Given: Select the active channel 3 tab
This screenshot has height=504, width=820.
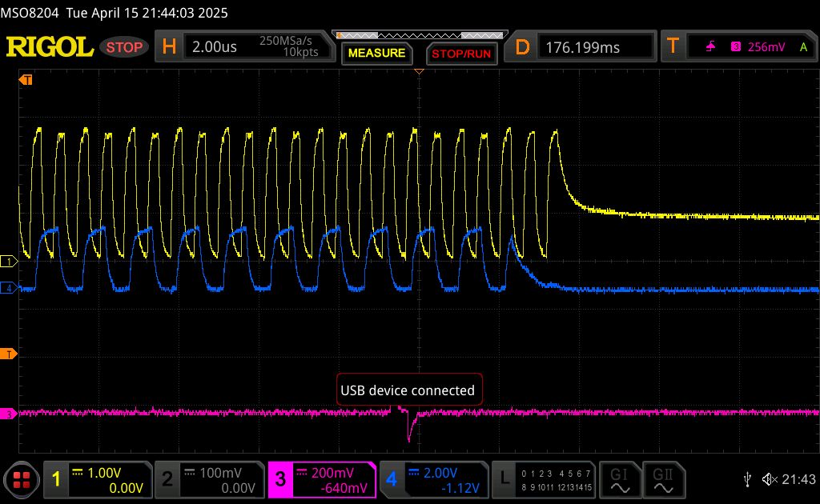Looking at the screenshot, I should point(321,479).
